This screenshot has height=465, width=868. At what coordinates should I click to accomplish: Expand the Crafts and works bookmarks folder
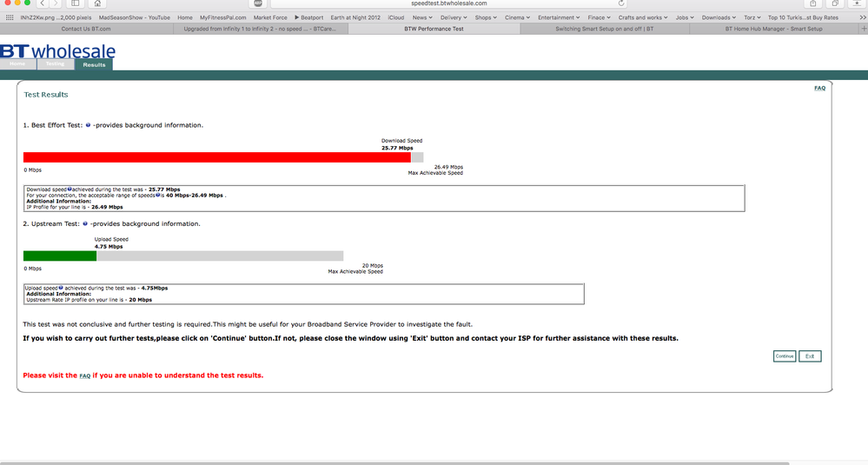(643, 17)
